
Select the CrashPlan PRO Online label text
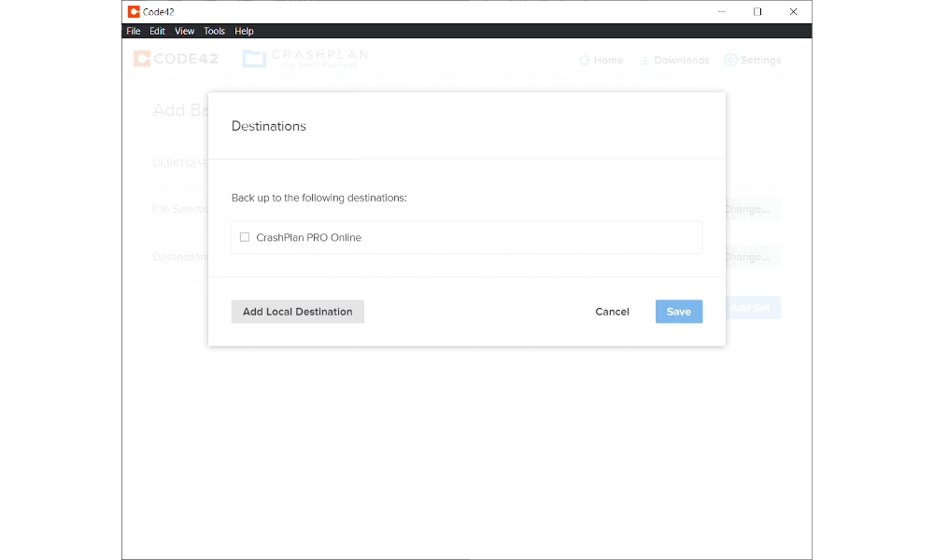pos(308,237)
